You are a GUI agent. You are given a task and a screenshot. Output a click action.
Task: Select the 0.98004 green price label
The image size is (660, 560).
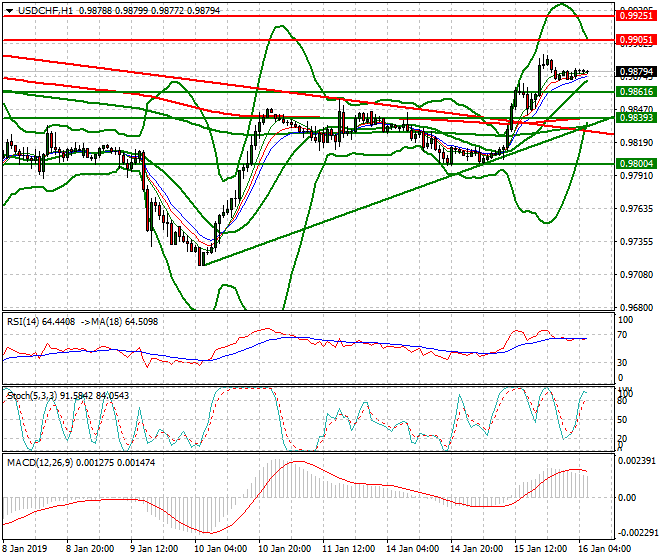pos(636,163)
